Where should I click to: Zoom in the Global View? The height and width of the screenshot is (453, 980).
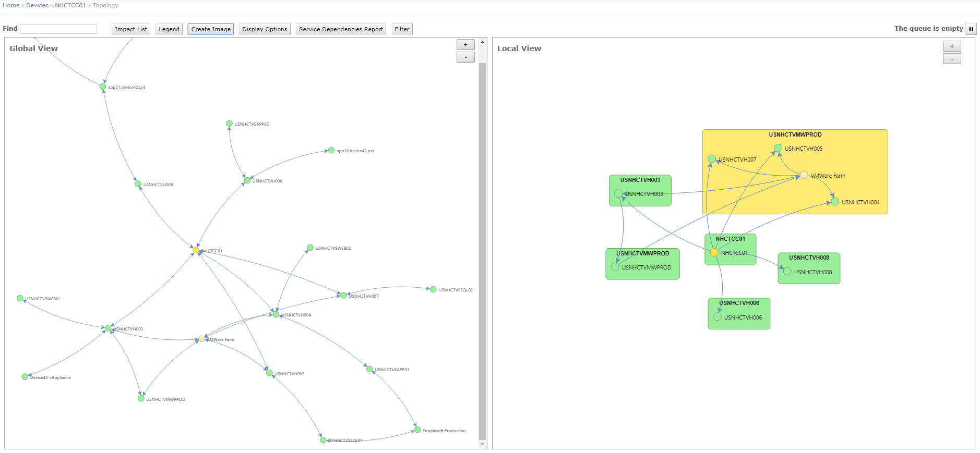[465, 45]
